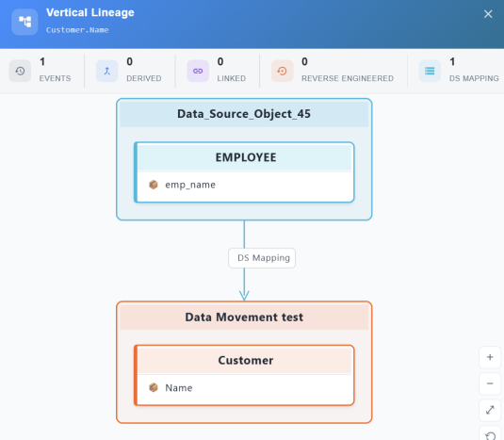Click the DS MAPPING stat label
The height and width of the screenshot is (440, 504).
[x=474, y=78]
